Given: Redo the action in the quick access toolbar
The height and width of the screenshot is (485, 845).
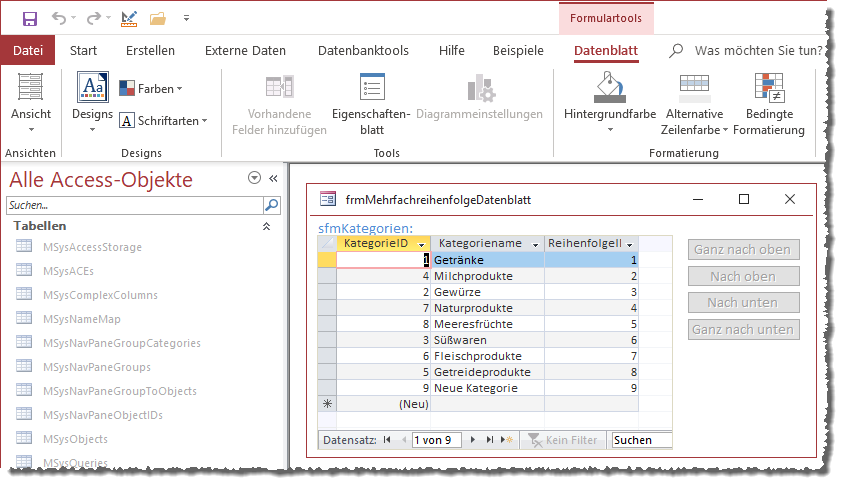Looking at the screenshot, I should point(94,18).
